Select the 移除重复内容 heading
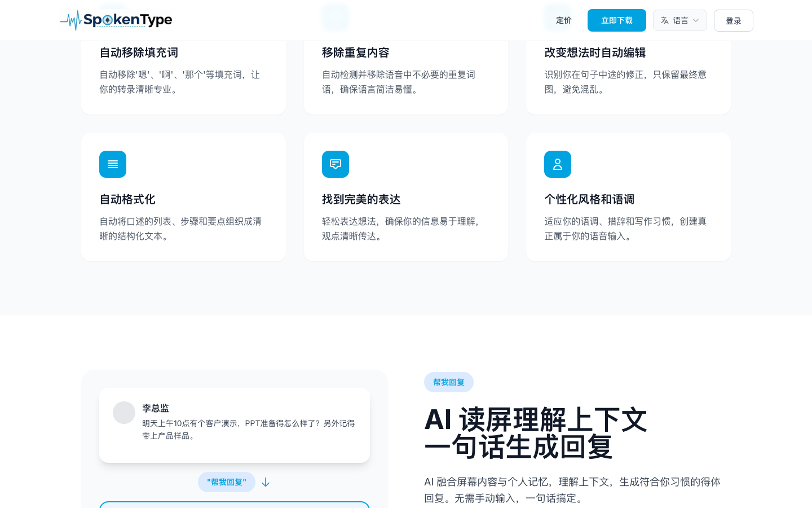 point(356,52)
